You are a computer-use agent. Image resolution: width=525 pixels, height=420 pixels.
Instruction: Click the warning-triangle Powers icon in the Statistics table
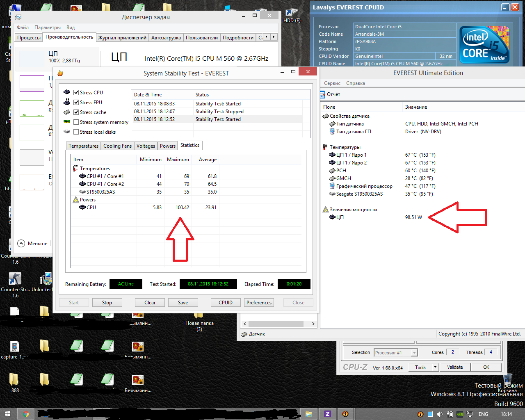coord(75,199)
